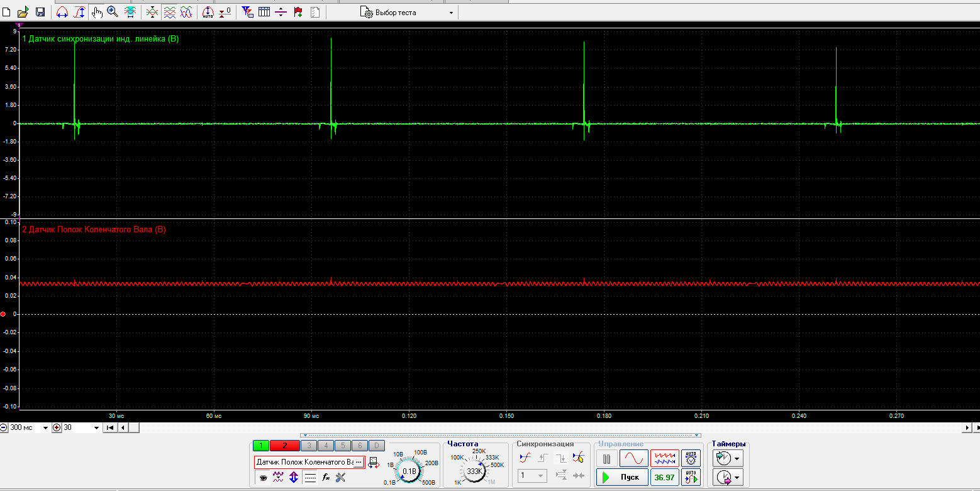
Task: Click the minus timebase zoom-out button
Action: (4, 427)
